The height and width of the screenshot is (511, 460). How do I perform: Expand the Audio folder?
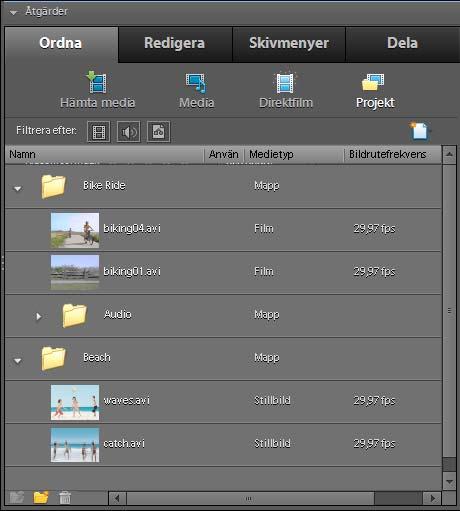coord(39,316)
